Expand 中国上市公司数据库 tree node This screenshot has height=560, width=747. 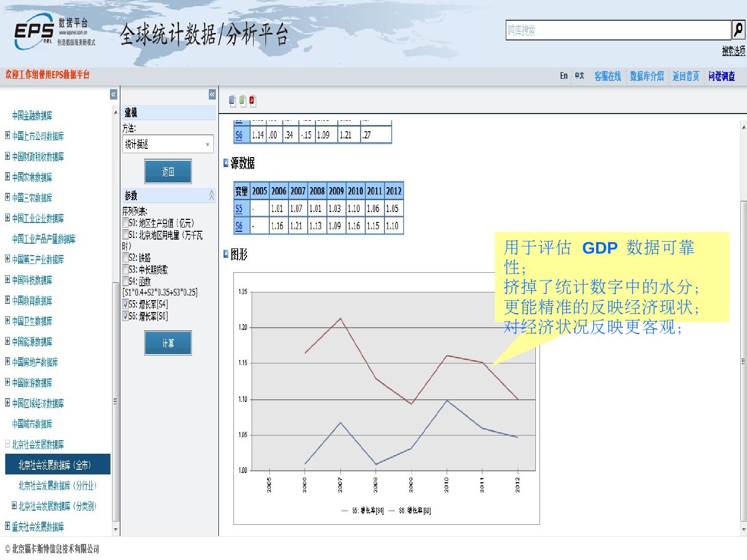(x=7, y=136)
